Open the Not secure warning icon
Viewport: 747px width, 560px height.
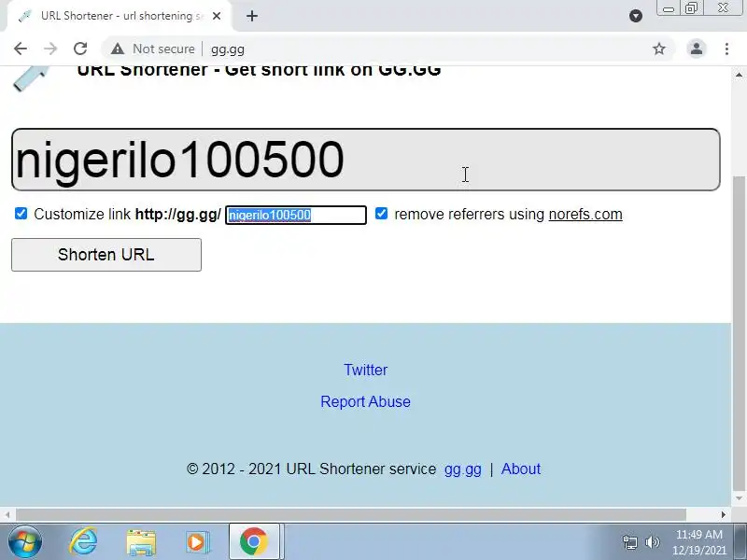tap(118, 49)
